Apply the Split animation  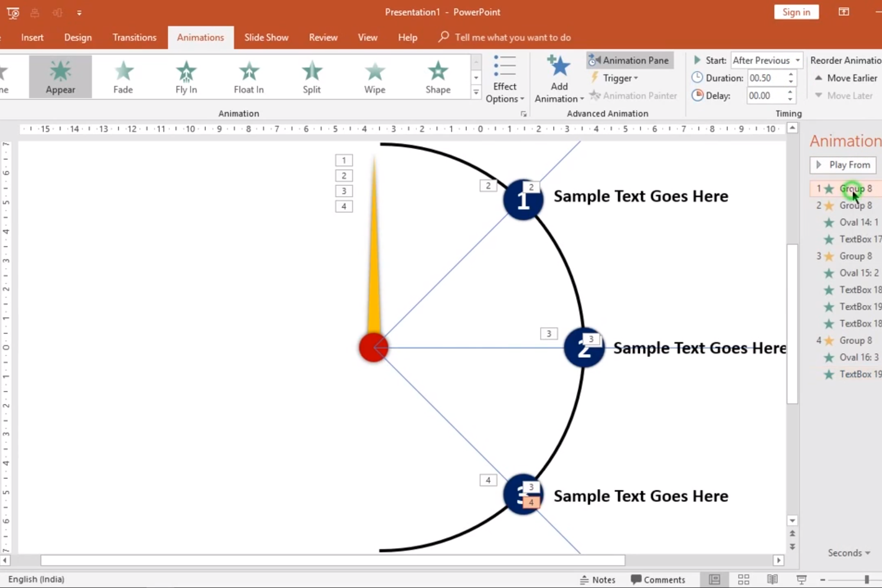311,77
